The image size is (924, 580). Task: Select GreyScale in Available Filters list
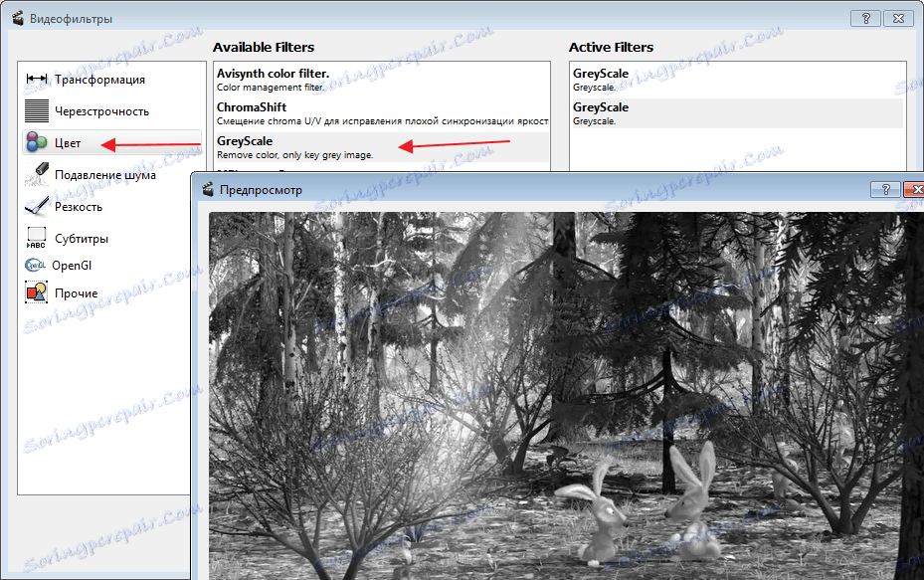382,147
